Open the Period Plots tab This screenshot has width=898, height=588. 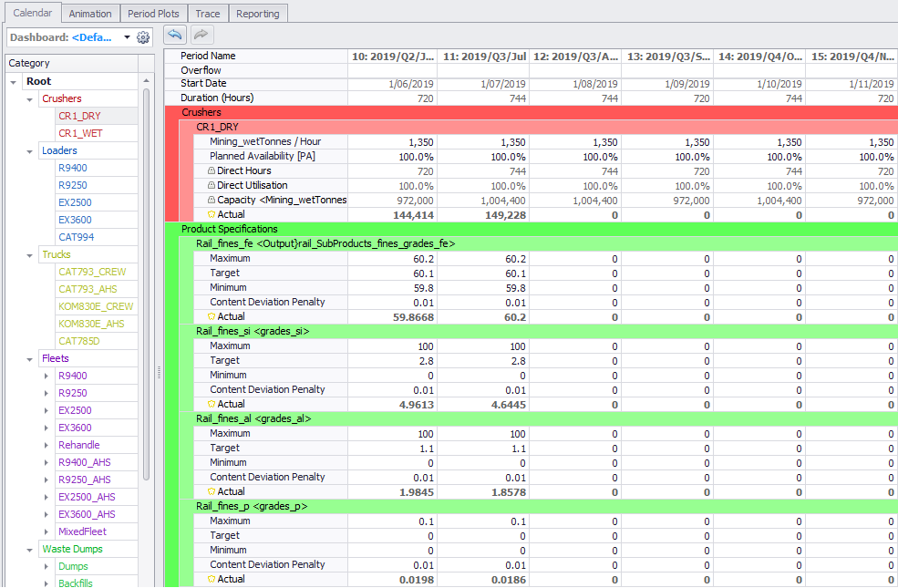point(153,14)
